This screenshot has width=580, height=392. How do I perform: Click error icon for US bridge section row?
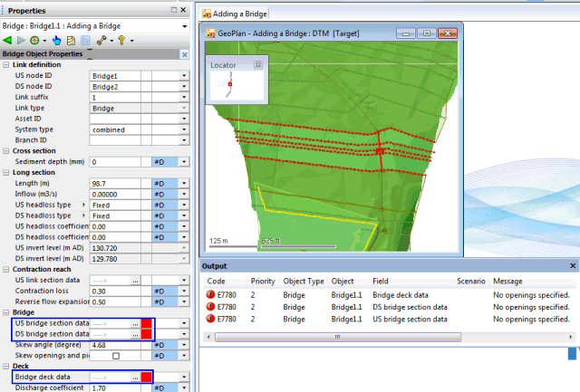pyautogui.click(x=210, y=319)
